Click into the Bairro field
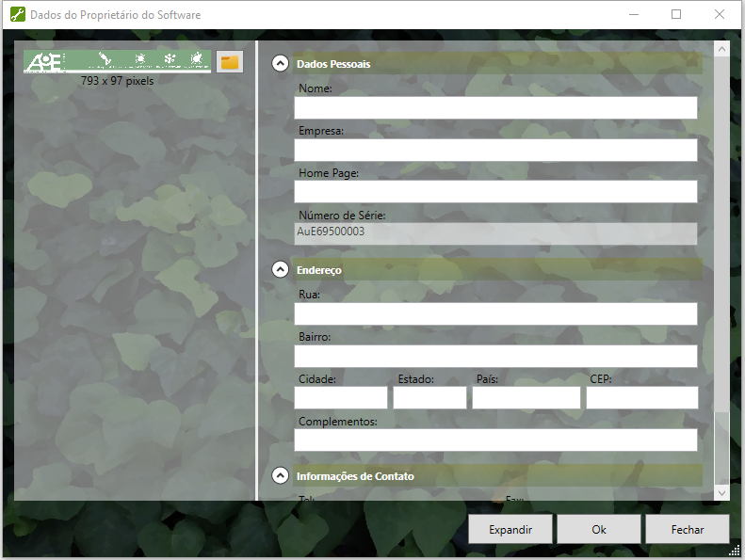The image size is (745, 560). [x=495, y=356]
